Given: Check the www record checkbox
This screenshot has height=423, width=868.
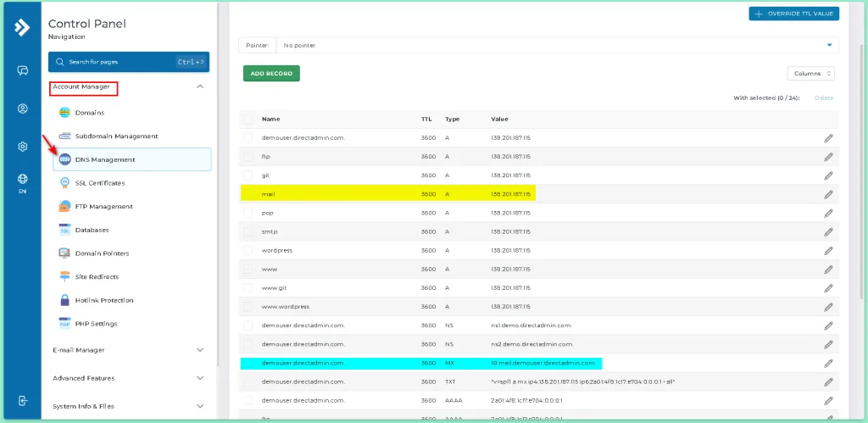Looking at the screenshot, I should (248, 270).
